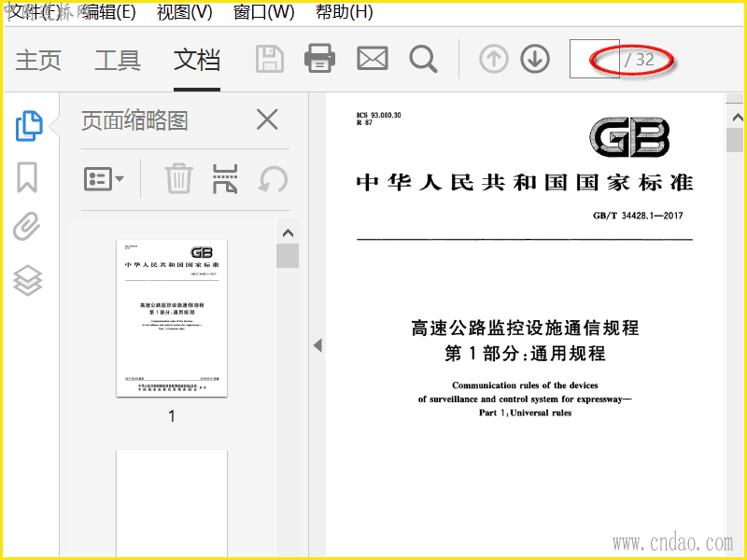Open the 窗口(W) menu
The width and height of the screenshot is (747, 560).
[x=264, y=12]
